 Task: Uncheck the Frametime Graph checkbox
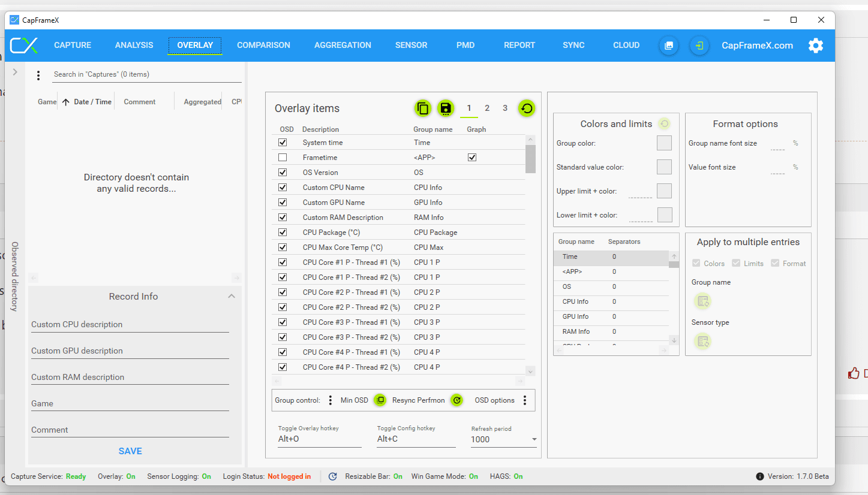coord(472,158)
